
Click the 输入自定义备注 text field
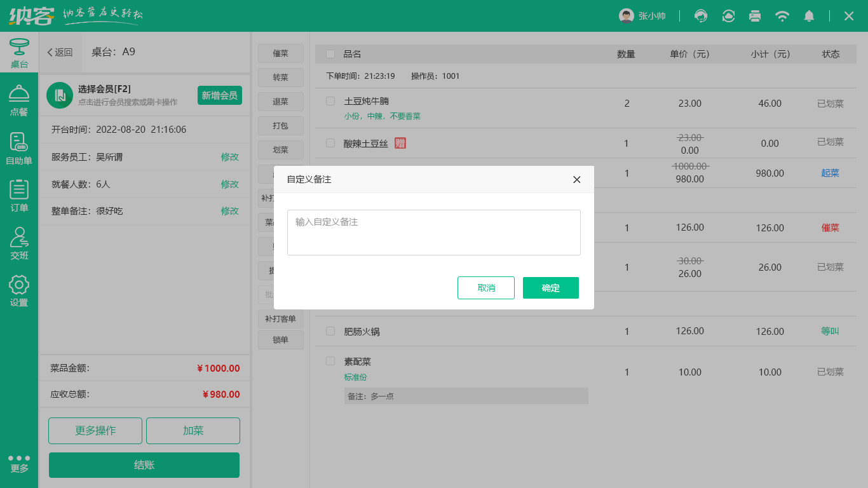[x=433, y=233]
